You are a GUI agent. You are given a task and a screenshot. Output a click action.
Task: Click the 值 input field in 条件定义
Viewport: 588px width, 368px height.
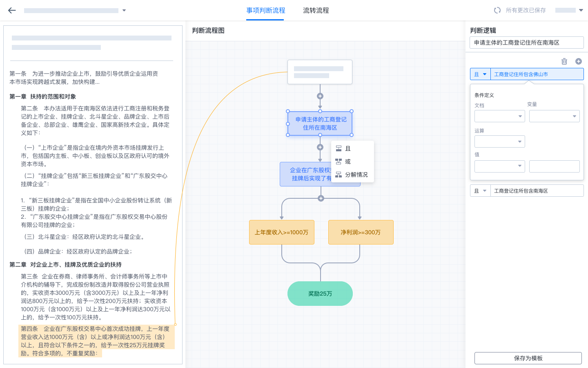coord(555,166)
